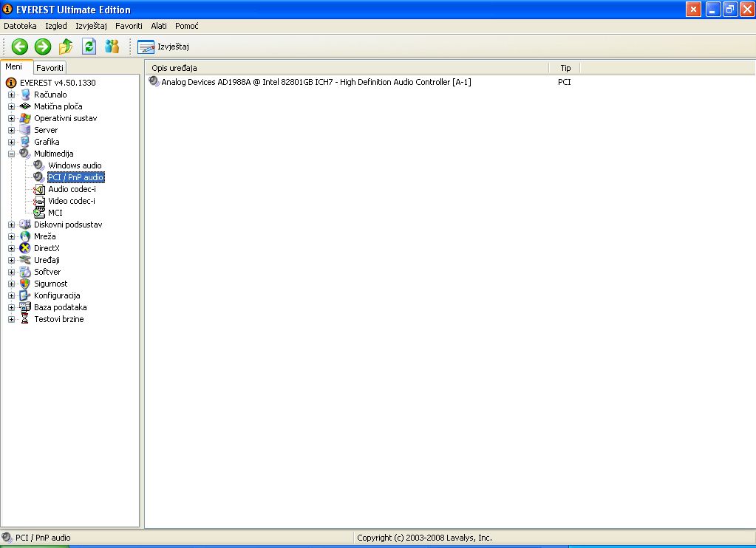Expand the Diskovni podsustav node
The height and width of the screenshot is (548, 756).
point(12,225)
